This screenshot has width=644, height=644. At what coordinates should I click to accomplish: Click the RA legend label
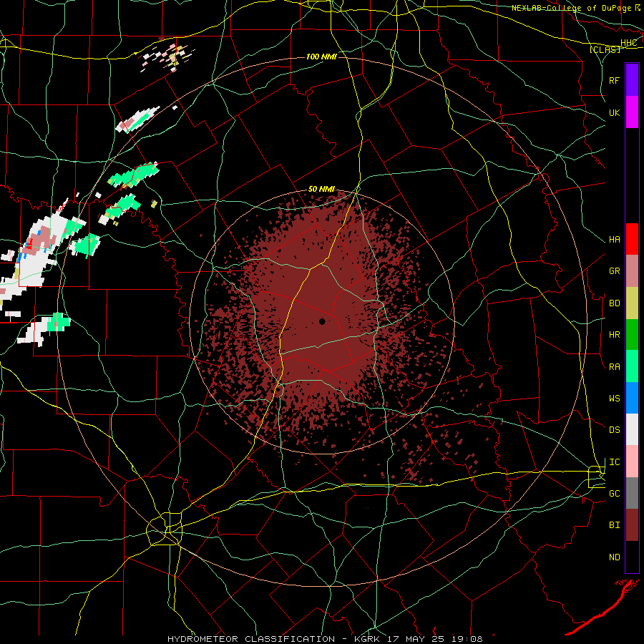(x=614, y=367)
